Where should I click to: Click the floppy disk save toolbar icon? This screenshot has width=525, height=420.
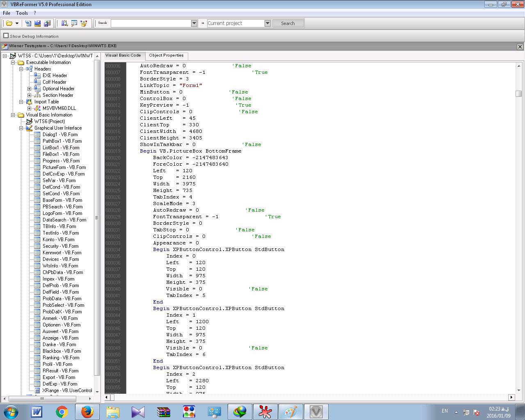click(x=37, y=23)
